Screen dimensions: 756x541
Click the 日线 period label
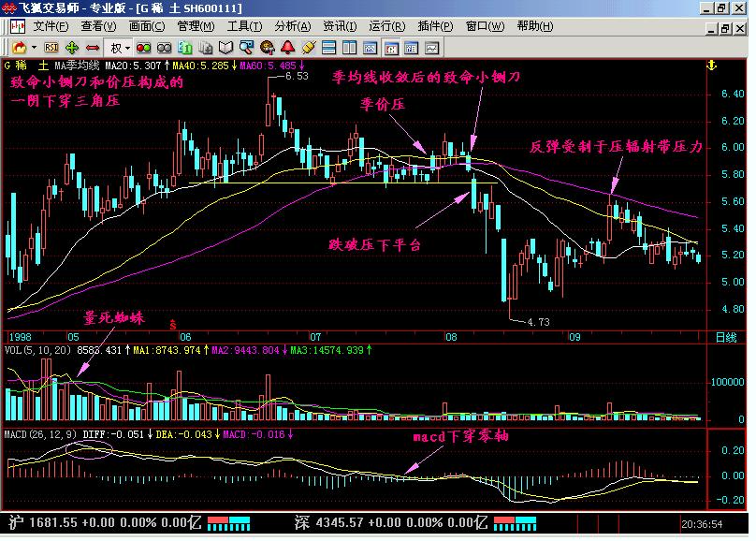pos(726,337)
